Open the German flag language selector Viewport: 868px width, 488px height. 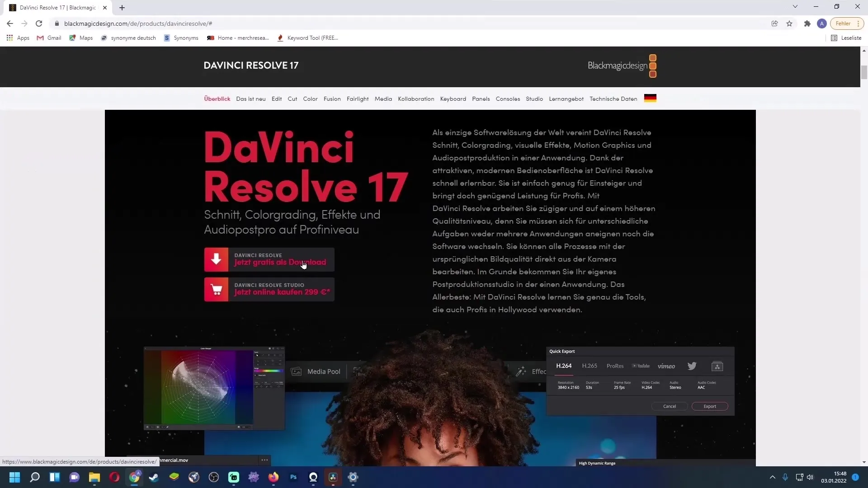[x=650, y=99]
